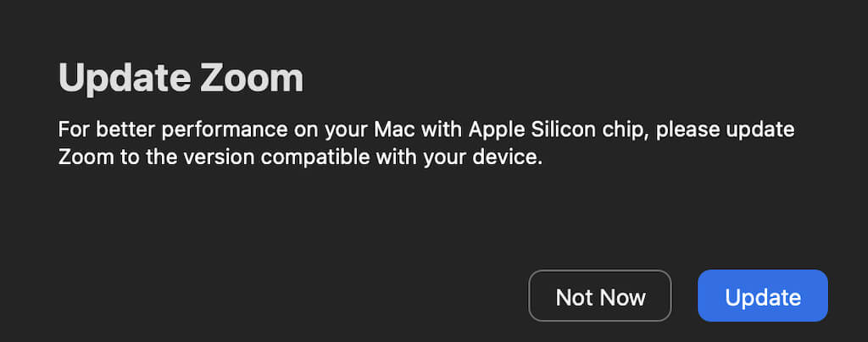
Task: Click the blue Update button
Action: pos(762,296)
